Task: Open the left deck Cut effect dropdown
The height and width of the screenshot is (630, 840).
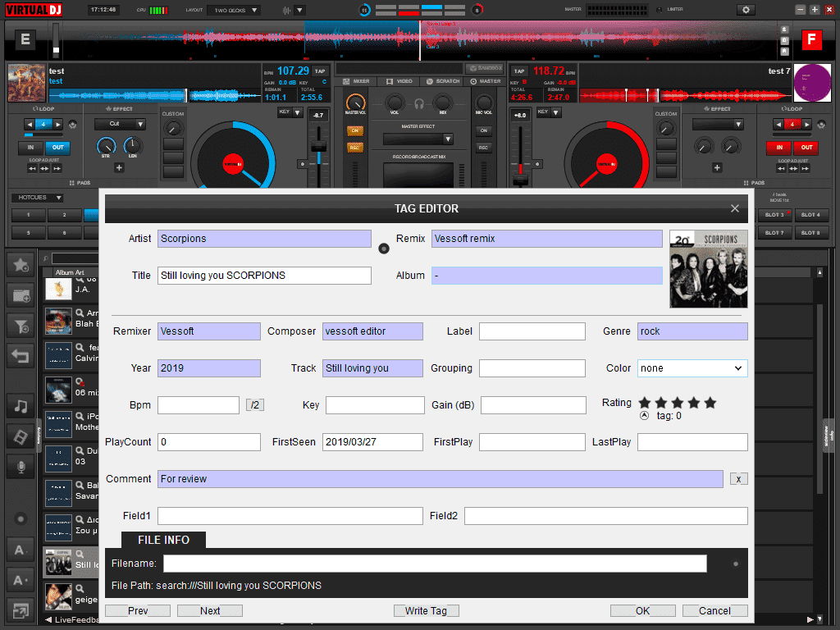Action: [120, 125]
